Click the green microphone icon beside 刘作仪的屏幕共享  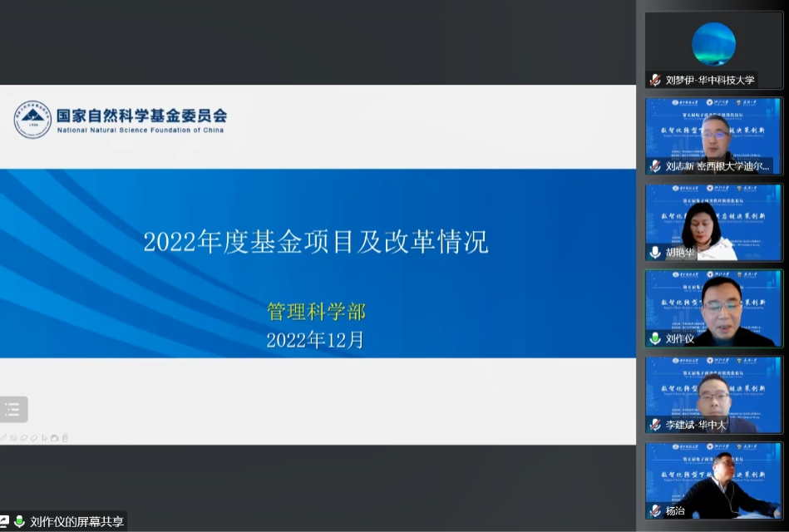click(x=19, y=522)
